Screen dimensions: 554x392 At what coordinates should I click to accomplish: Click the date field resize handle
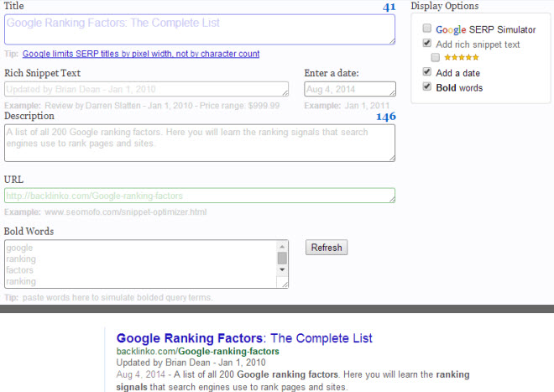click(x=393, y=93)
